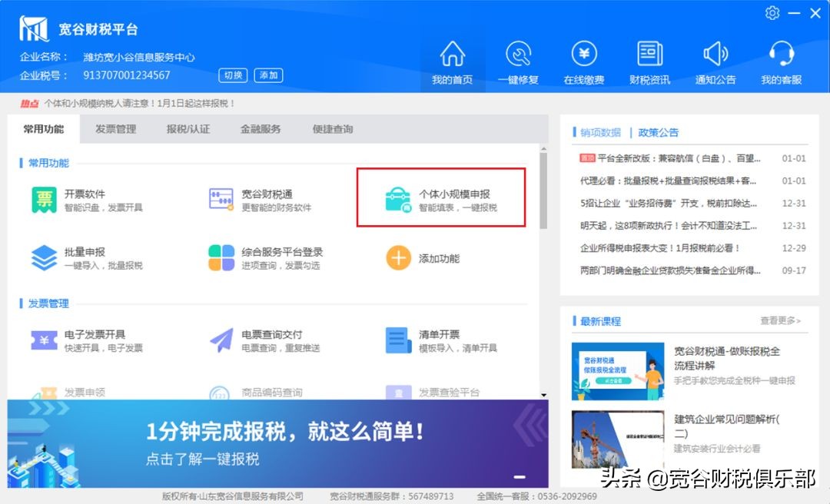Click the settings gear in title bar
This screenshot has height=504, width=830.
(772, 12)
